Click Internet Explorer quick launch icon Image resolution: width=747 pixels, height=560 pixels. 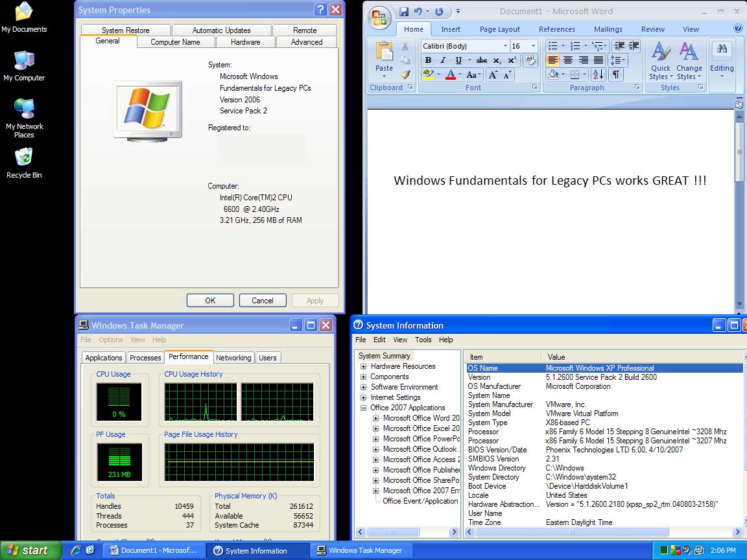point(76,550)
